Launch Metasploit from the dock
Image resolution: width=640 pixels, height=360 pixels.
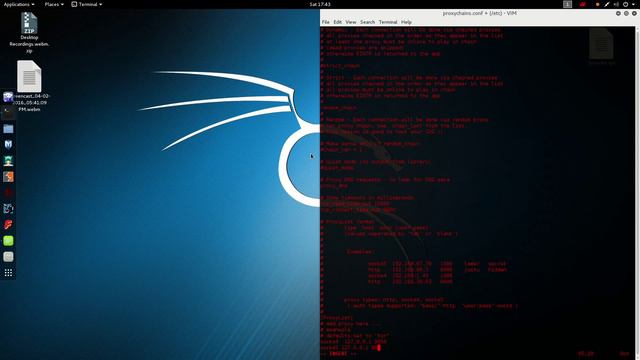(8, 144)
